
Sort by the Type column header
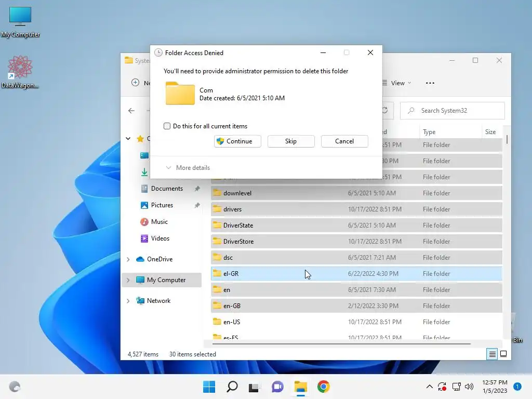pos(450,132)
